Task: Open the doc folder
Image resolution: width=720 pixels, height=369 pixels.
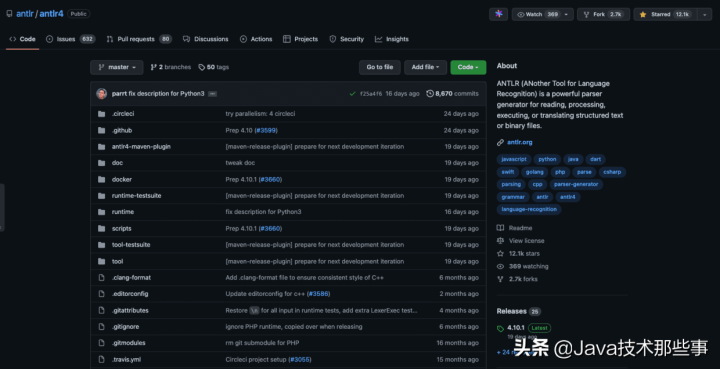Action: coord(117,162)
